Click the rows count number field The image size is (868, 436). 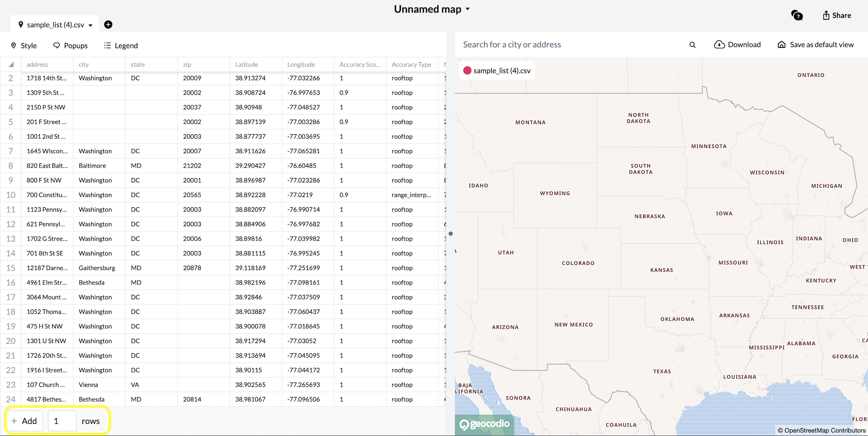pyautogui.click(x=62, y=421)
